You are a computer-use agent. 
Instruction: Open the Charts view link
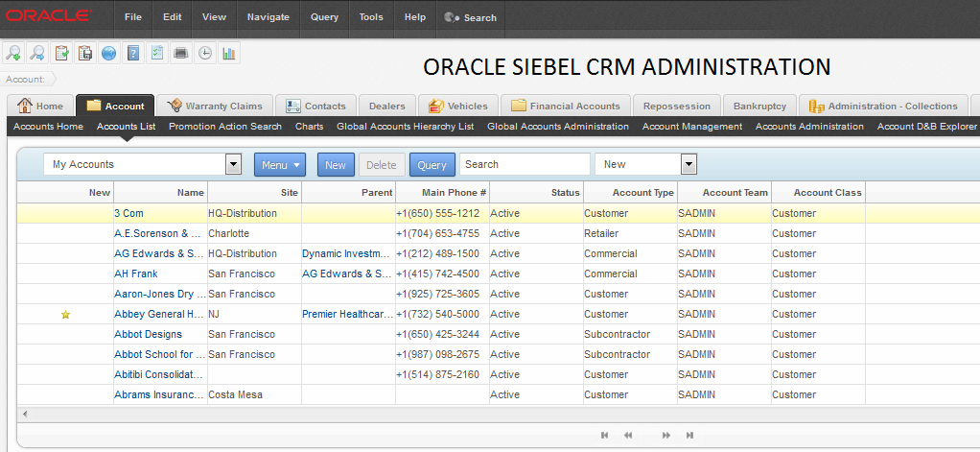pos(310,127)
